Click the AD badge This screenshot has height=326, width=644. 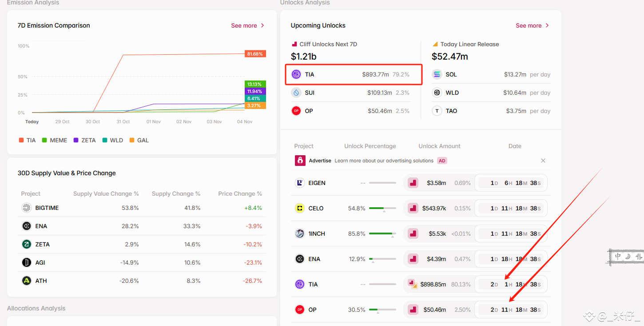click(442, 161)
